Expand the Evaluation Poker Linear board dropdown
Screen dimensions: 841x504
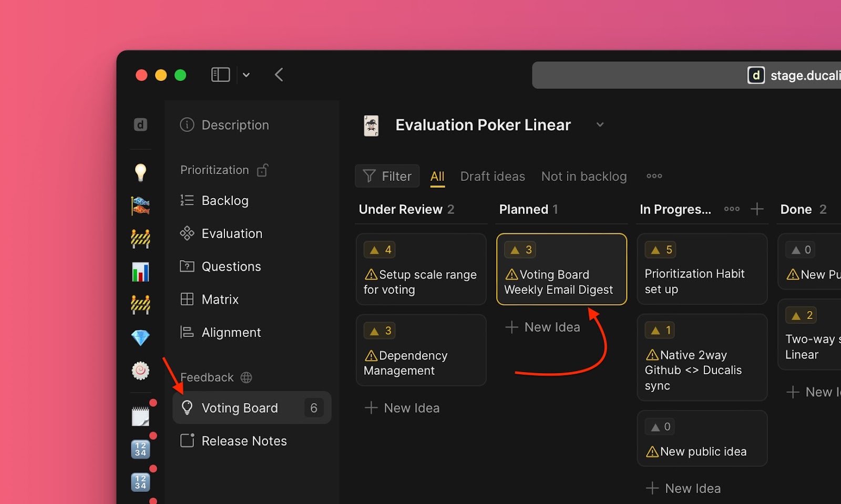click(x=600, y=125)
